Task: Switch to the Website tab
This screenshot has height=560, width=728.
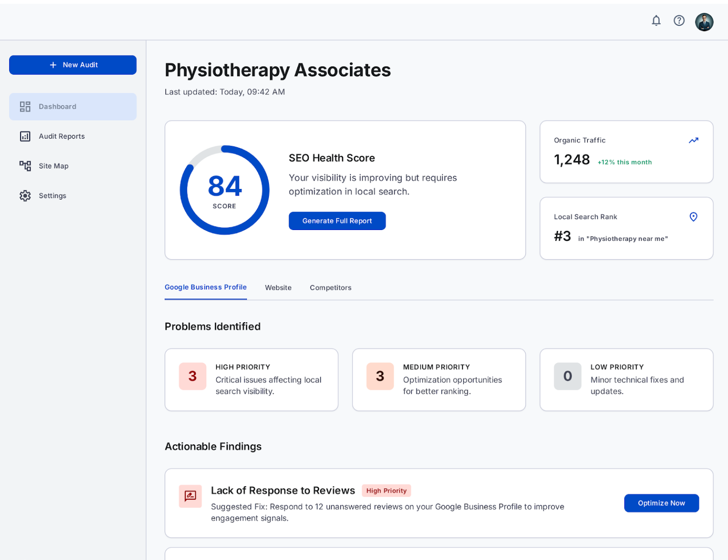Action: coord(278,288)
